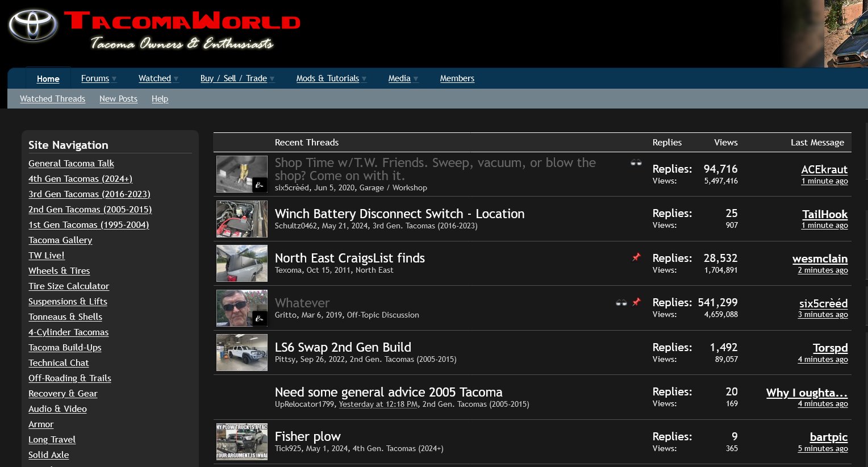This screenshot has height=467, width=868.
Task: Open Technical Chat forum
Action: click(x=59, y=363)
